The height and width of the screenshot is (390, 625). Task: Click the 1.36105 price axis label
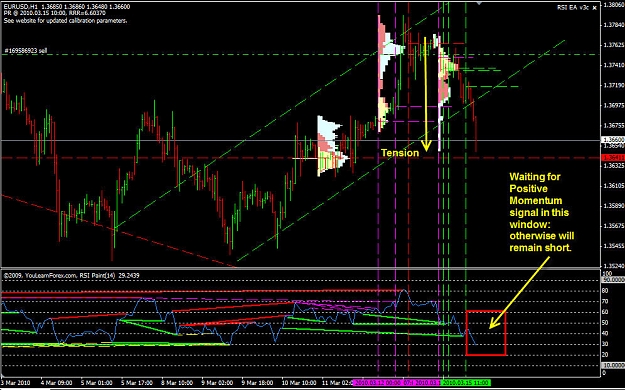(614, 185)
